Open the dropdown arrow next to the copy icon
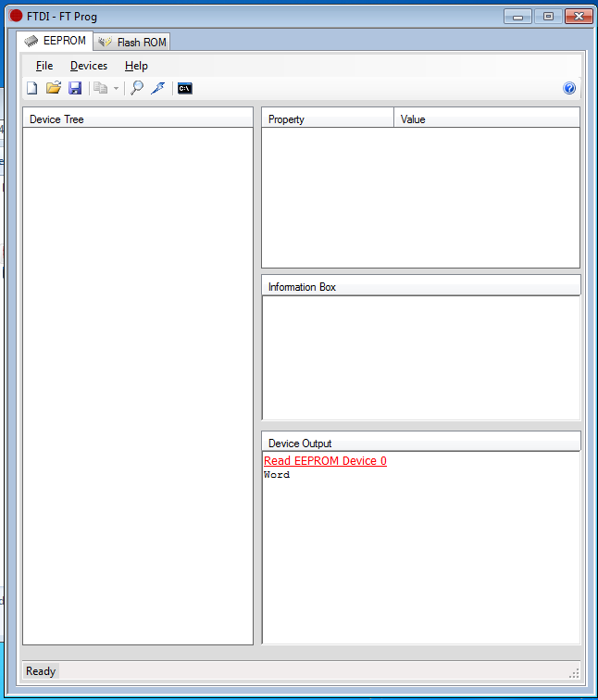Screen dimensions: 598x700 pyautogui.click(x=116, y=88)
